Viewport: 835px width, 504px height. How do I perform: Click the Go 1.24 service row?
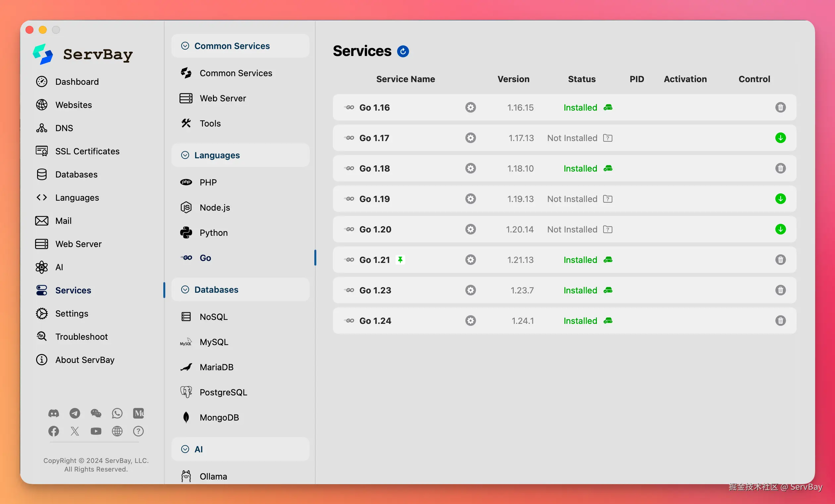point(375,321)
